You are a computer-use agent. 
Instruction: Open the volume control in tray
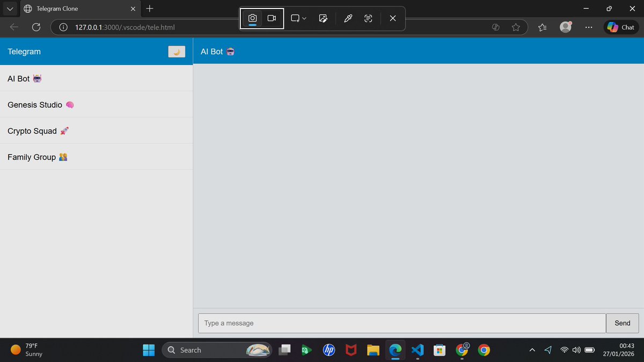(x=576, y=350)
